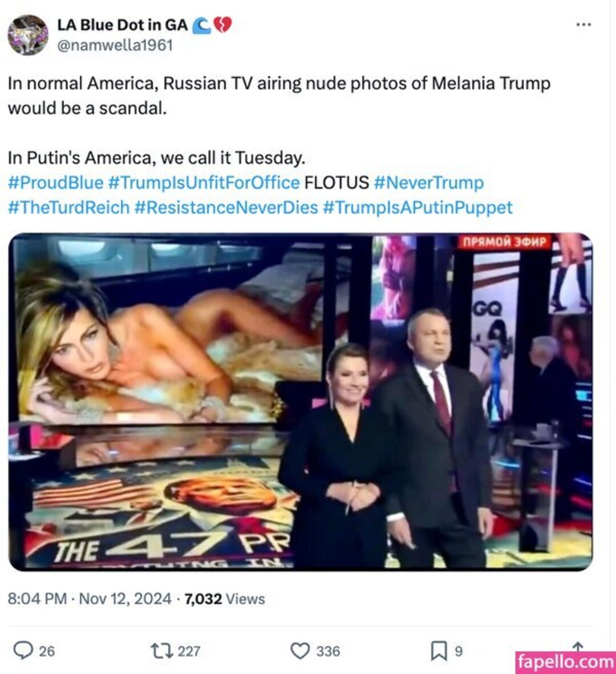Click the fapello.com watermark badge

point(565,662)
